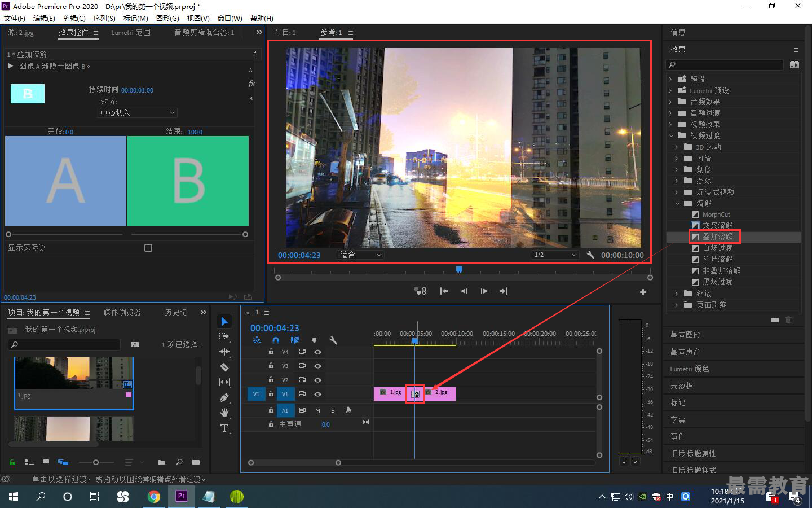This screenshot has width=812, height=508.
Task: Switch project panel to list view
Action: click(29, 462)
